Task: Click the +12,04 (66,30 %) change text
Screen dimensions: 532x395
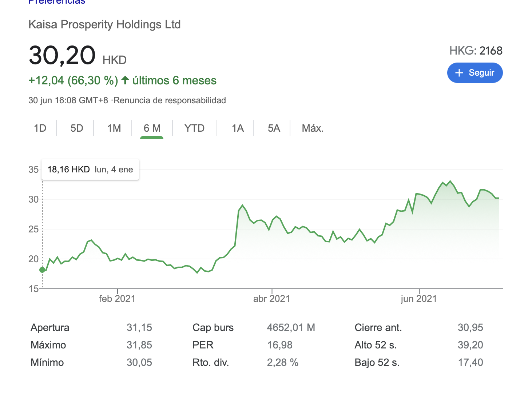Action: point(73,80)
